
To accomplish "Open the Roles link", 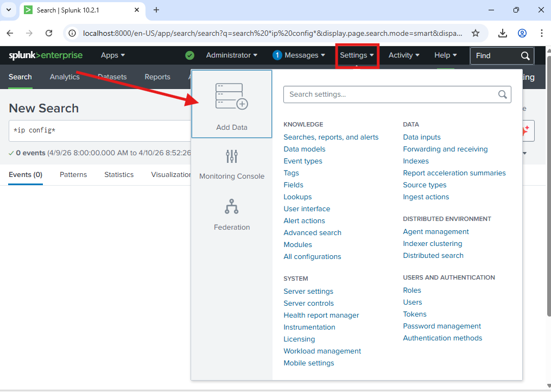I will (412, 290).
